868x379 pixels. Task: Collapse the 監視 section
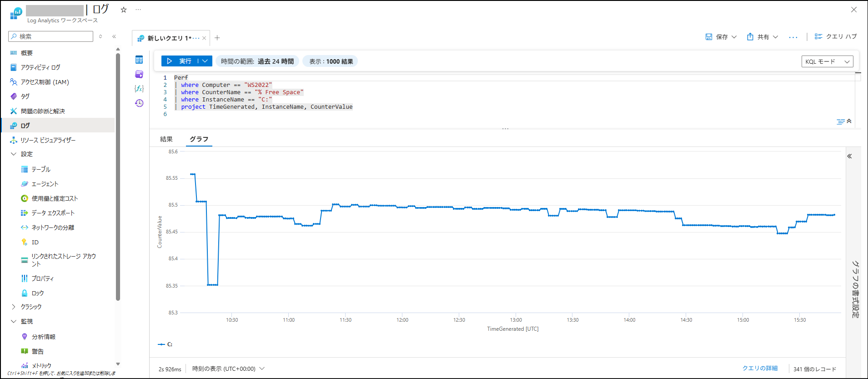tap(14, 321)
